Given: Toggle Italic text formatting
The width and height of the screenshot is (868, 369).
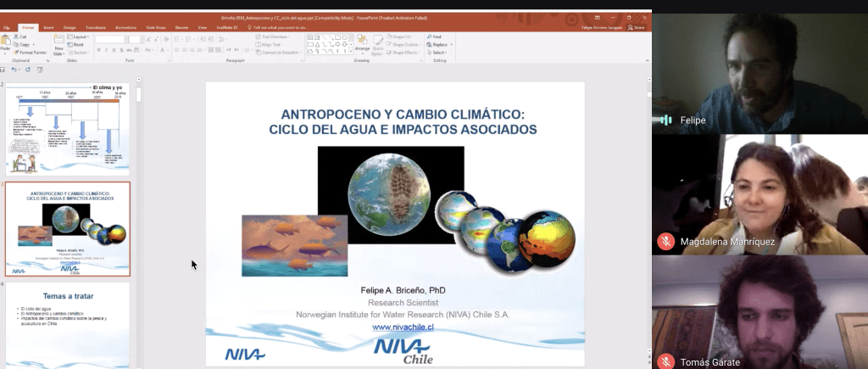Looking at the screenshot, I should point(106,50).
